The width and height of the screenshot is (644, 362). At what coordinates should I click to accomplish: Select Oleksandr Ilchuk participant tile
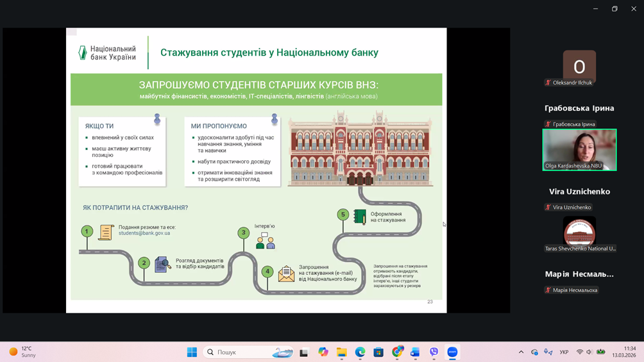point(579,67)
